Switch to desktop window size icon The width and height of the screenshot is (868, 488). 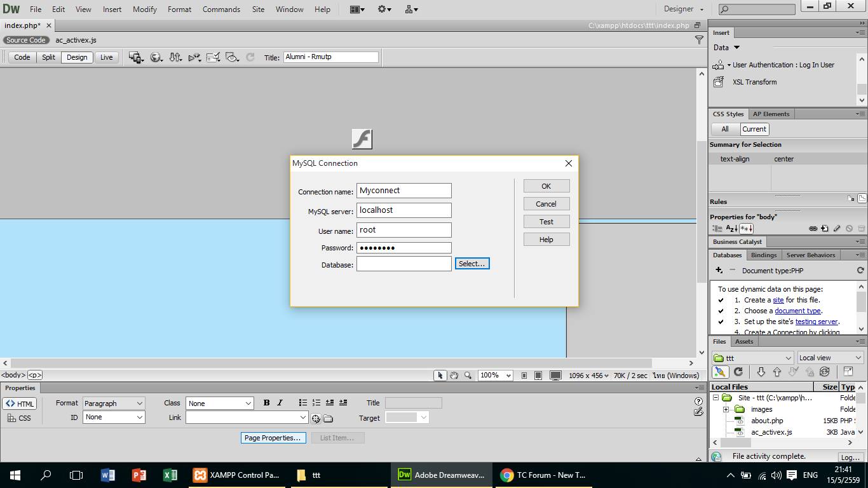click(x=555, y=376)
